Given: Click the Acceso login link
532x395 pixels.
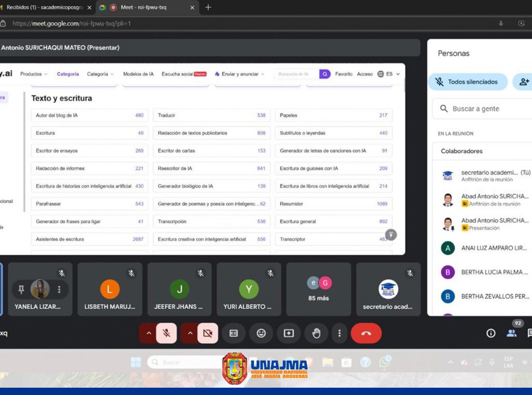Looking at the screenshot, I should click(365, 74).
